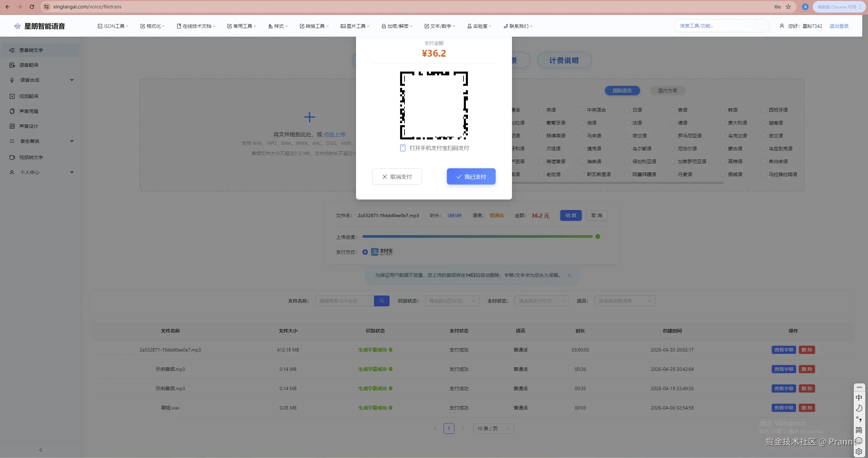868x458 pixels.
Task: Click the 语音合成 microphone icon in the sidebar
Action: [12, 80]
